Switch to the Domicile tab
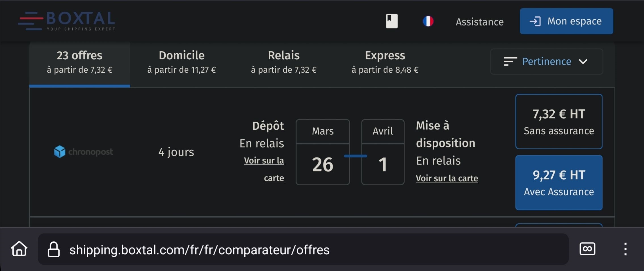Image resolution: width=644 pixels, height=271 pixels. [182, 62]
